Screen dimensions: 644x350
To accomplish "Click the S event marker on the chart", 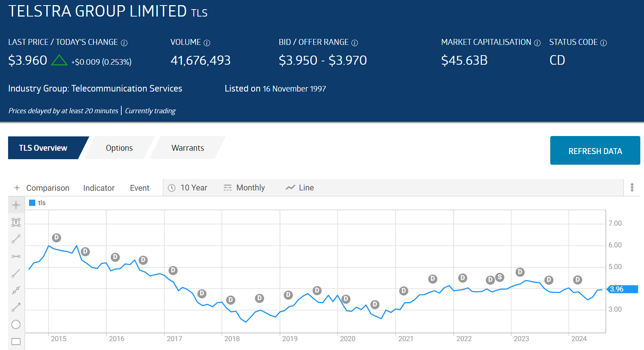I will tap(500, 277).
